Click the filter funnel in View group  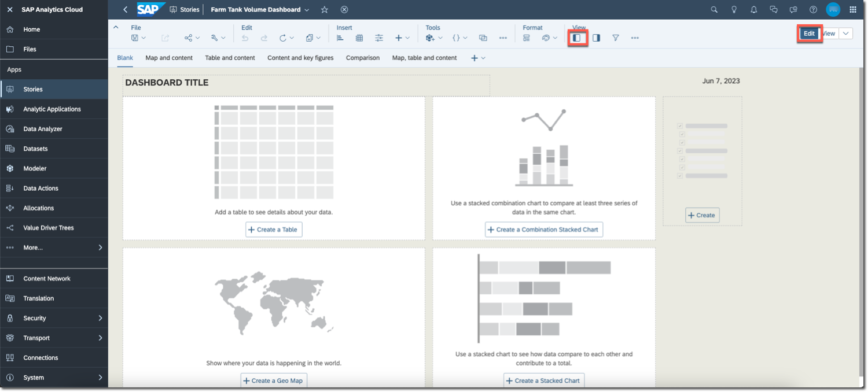coord(616,38)
